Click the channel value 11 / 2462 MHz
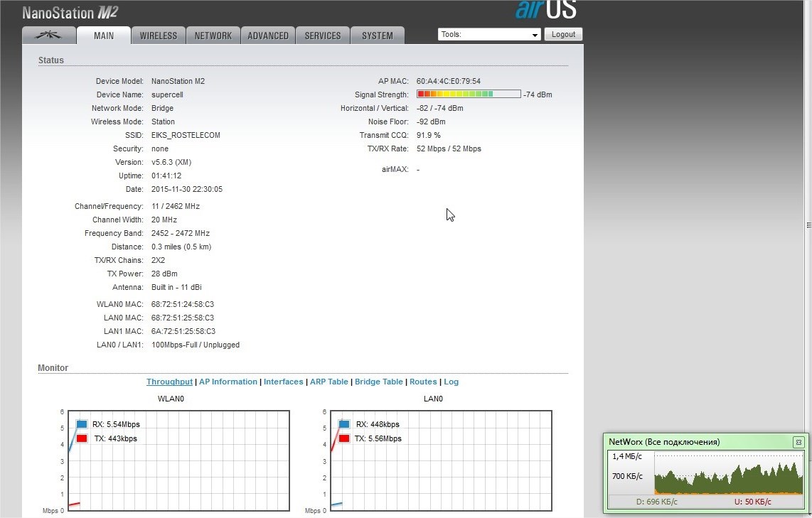The height and width of the screenshot is (518, 812). point(176,206)
